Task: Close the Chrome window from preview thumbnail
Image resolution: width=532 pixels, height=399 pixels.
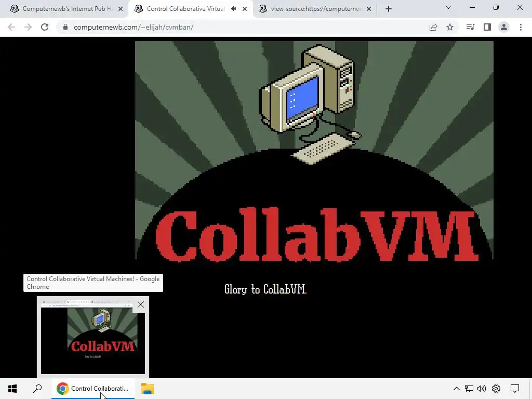Action: [x=141, y=304]
